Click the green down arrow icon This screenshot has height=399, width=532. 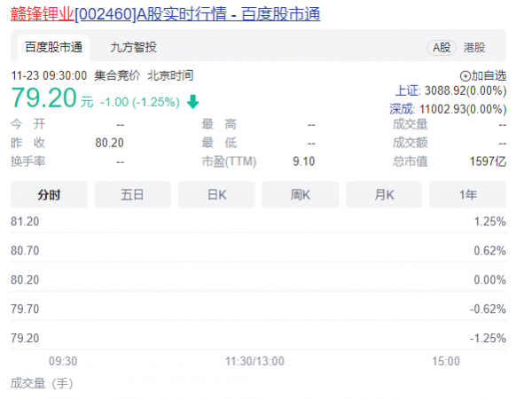point(193,101)
